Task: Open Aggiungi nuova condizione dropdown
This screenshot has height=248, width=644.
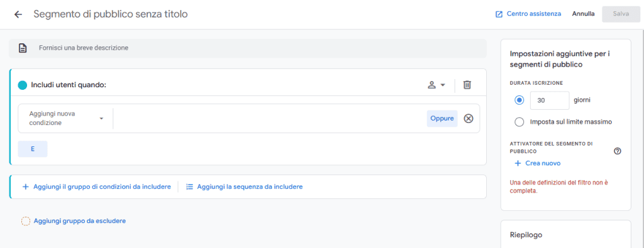Action: [65, 118]
